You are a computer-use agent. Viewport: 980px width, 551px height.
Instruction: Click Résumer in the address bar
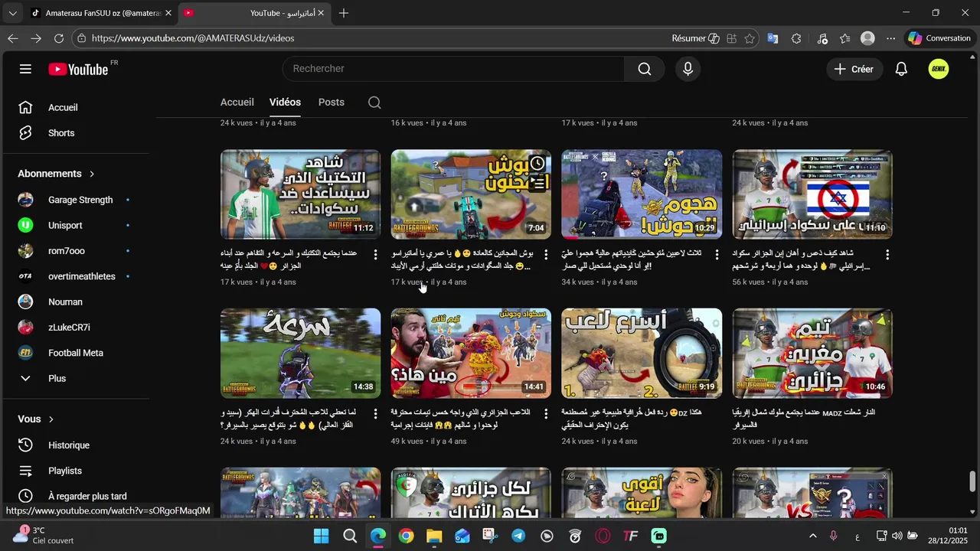click(x=695, y=38)
